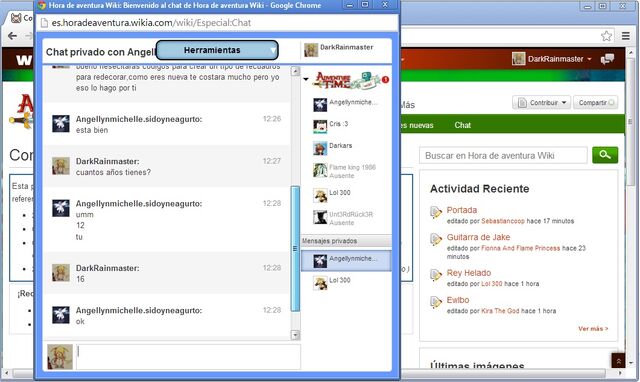Select Lol 300 avatar in main user list

pos(320,195)
